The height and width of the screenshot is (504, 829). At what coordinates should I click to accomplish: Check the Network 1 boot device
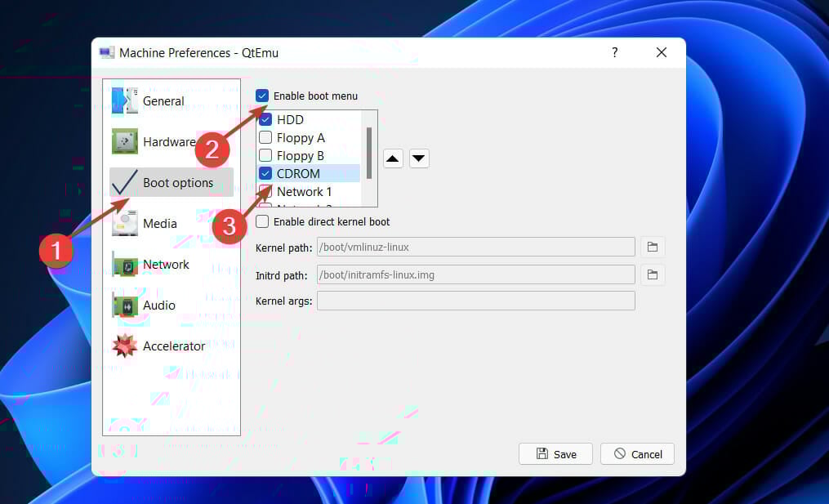[x=265, y=191]
